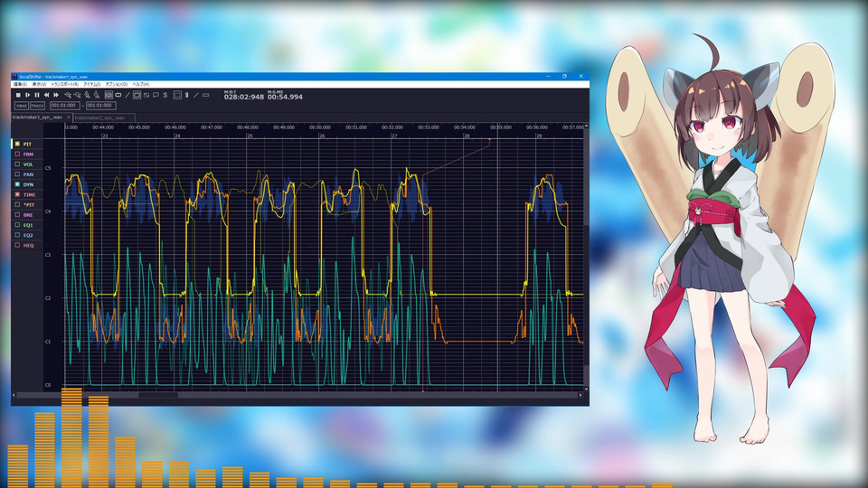The image size is (868, 488).
Task: Click the boxed window view icon
Action: [177, 95]
